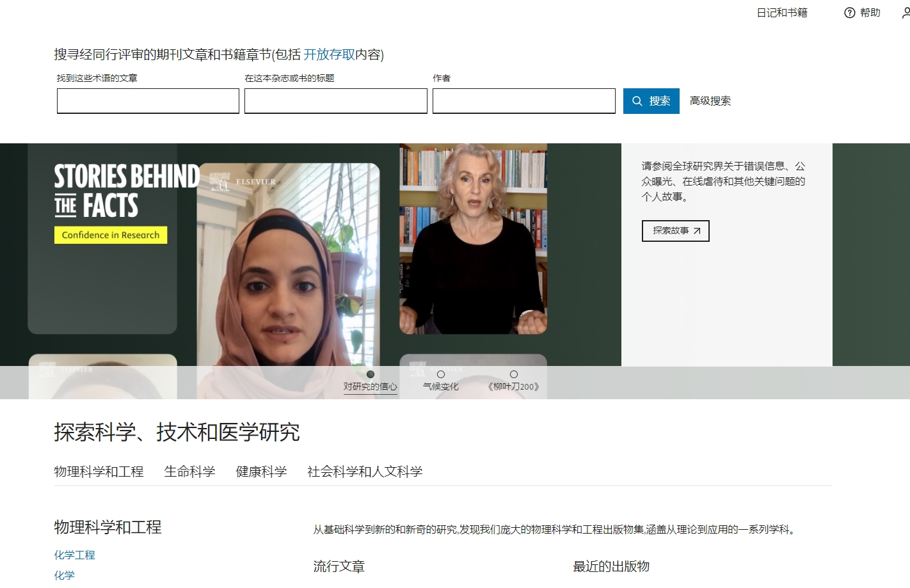The height and width of the screenshot is (588, 910).
Task: Click the arrow icon in the 探索故事 button
Action: pos(697,231)
